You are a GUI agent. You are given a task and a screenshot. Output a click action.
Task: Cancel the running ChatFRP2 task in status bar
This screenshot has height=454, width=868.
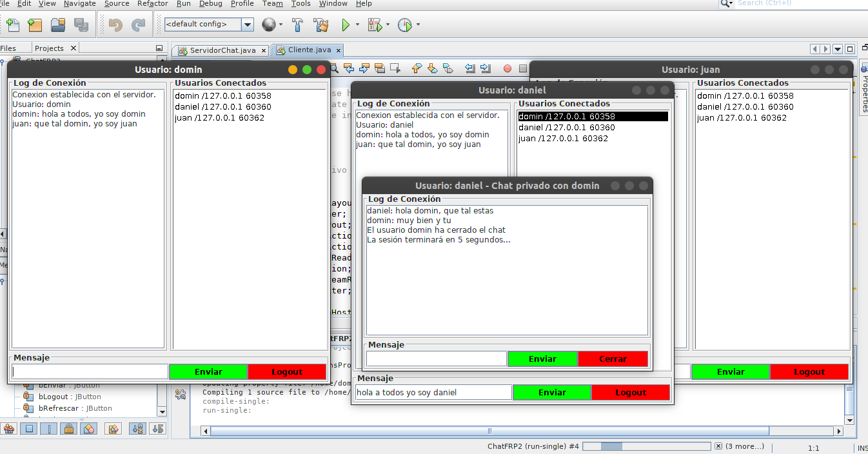coord(718,446)
